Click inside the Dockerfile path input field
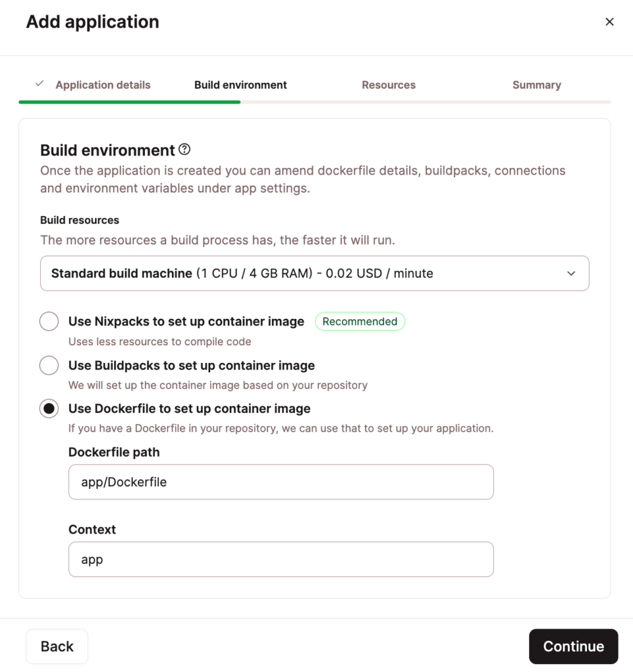Viewport: 633px width, 672px height. pyautogui.click(x=281, y=481)
